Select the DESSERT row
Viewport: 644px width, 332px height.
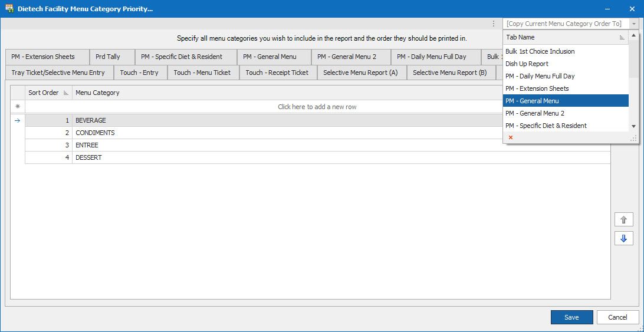coord(317,158)
